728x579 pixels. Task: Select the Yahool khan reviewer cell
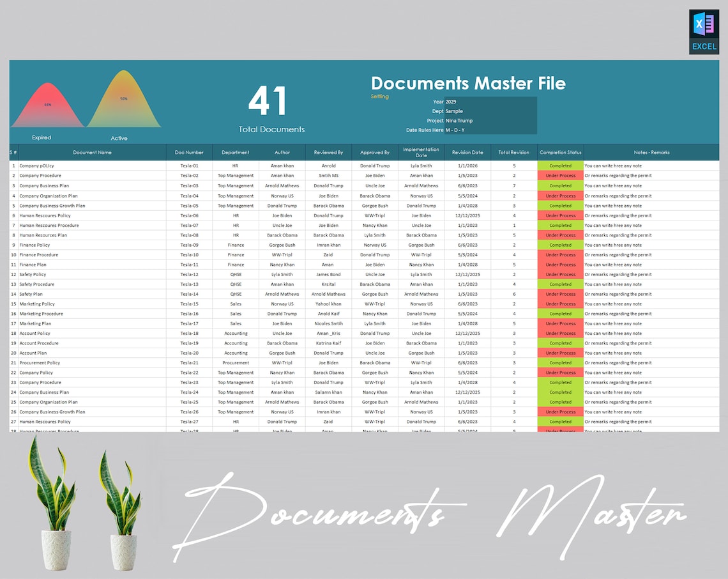(328, 304)
